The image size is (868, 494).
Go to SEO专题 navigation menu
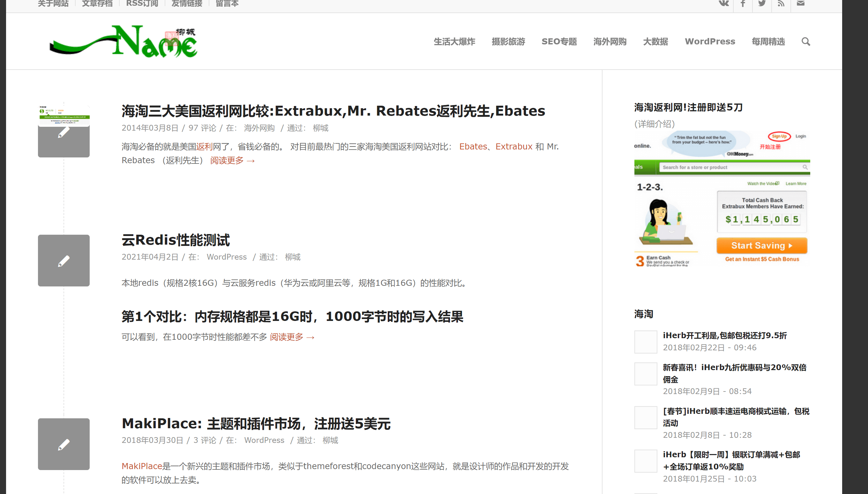tap(559, 42)
